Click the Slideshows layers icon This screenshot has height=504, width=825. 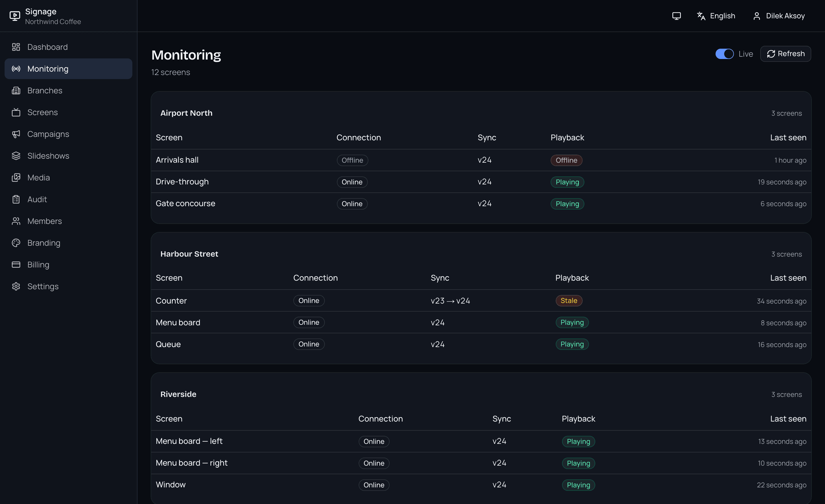point(16,155)
